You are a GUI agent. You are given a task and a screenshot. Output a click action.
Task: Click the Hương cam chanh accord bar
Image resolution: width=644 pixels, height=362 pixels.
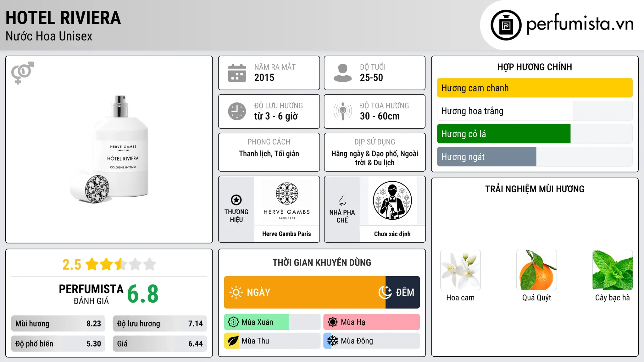535,88
